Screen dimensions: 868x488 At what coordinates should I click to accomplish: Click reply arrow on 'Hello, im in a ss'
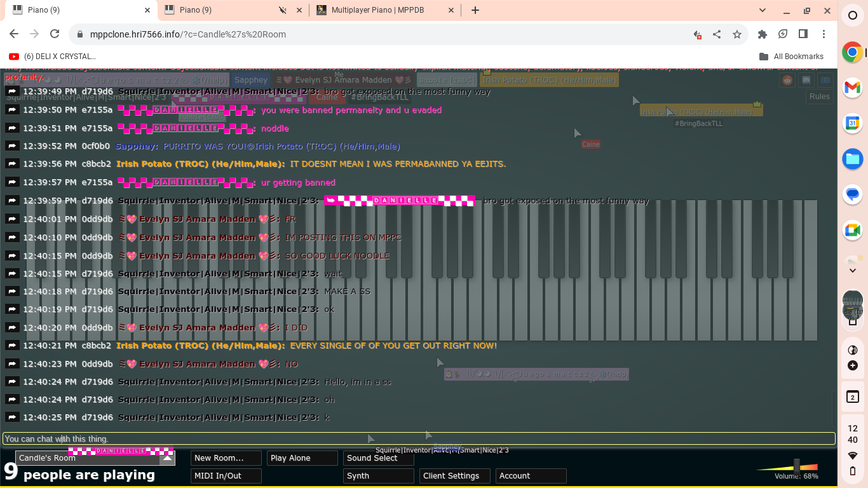(x=12, y=382)
